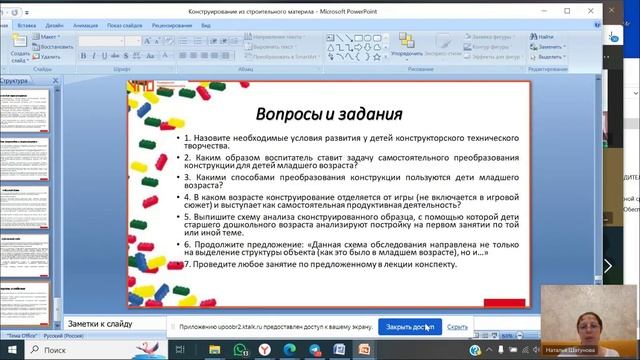Select the 5-point Star shape
The width and height of the screenshot is (640, 360).
[377, 57]
